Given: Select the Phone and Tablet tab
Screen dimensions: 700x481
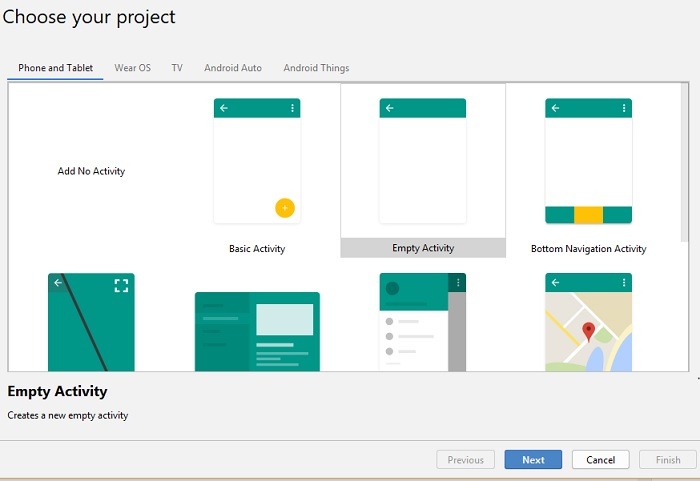Looking at the screenshot, I should [55, 68].
